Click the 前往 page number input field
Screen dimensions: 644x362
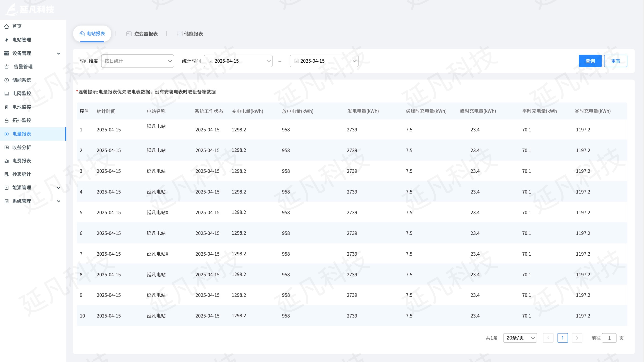pyautogui.click(x=610, y=338)
